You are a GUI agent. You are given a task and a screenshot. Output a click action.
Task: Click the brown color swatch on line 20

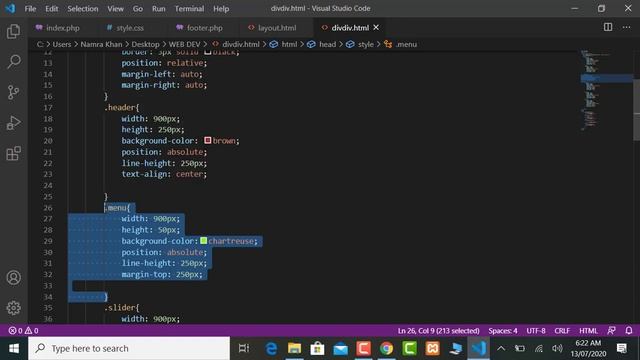pos(208,140)
